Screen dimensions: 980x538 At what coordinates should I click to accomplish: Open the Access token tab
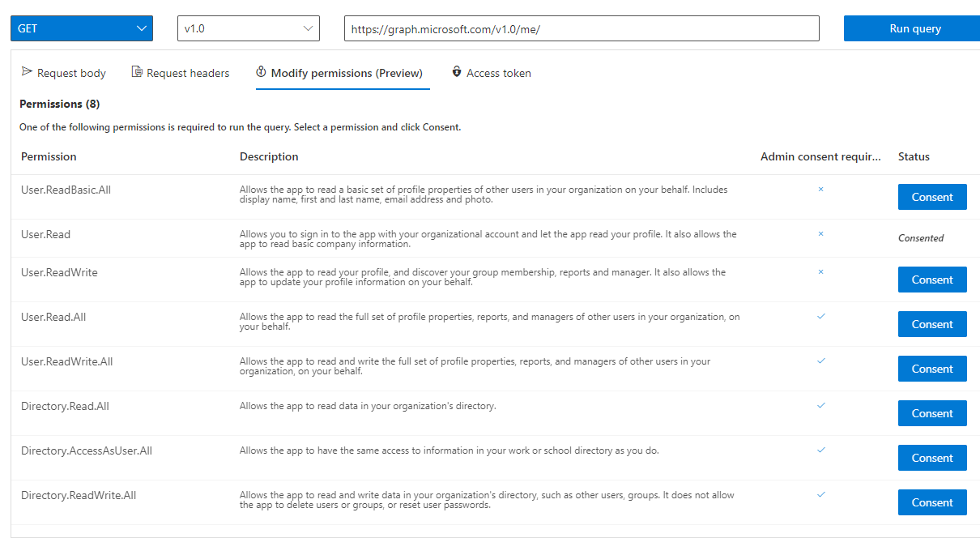[x=492, y=73]
